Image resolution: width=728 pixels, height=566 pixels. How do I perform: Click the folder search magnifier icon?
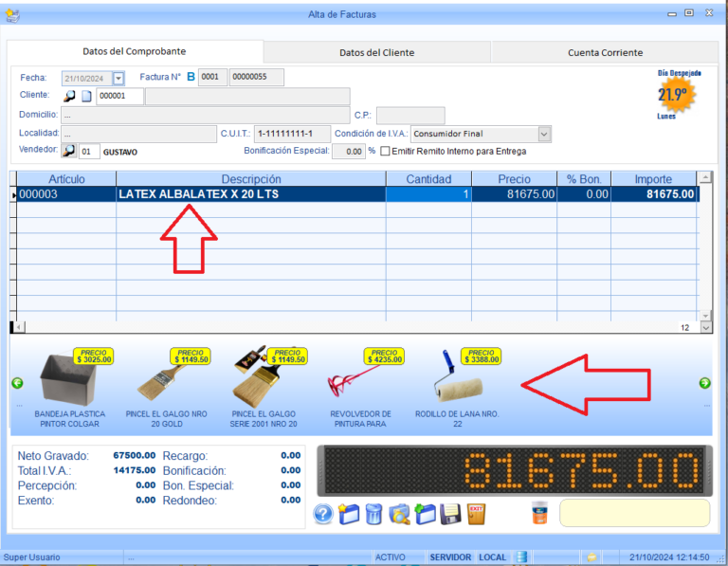(399, 515)
